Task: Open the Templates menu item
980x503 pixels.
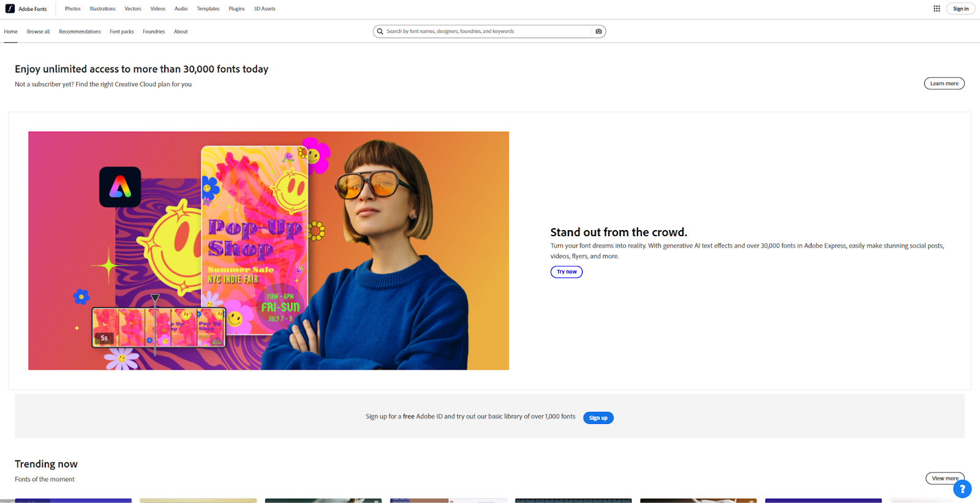Action: 208,9
